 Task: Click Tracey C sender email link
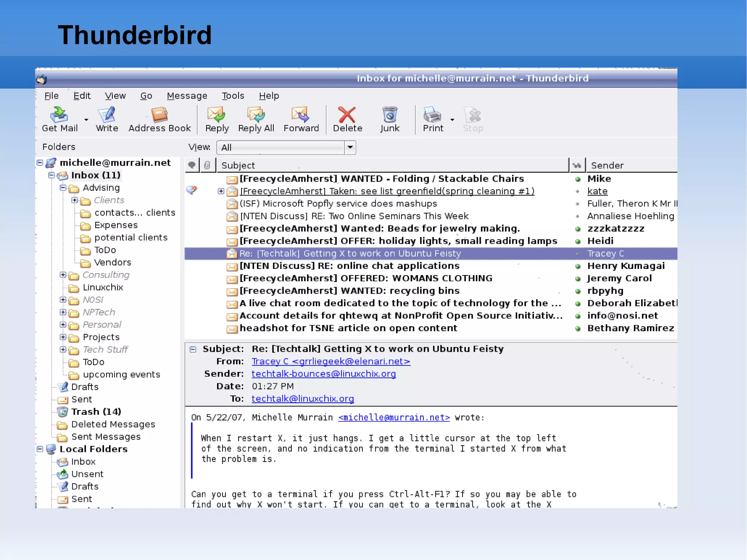click(330, 362)
